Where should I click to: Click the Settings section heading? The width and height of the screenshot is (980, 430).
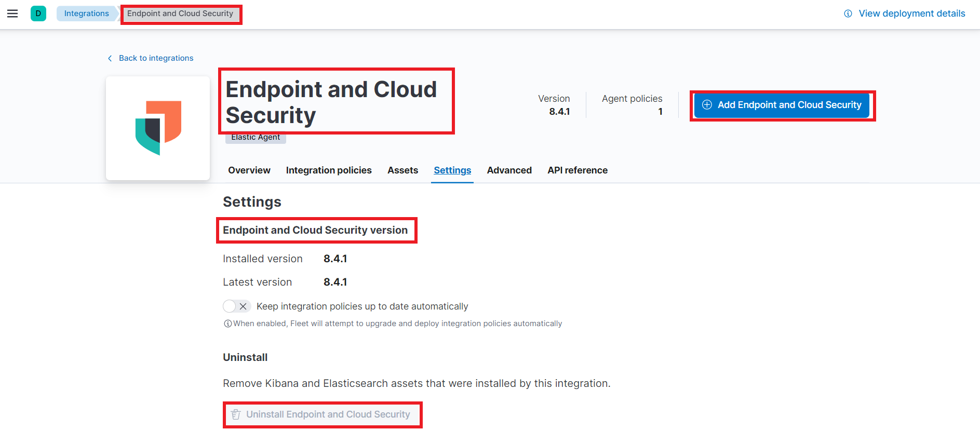(252, 201)
